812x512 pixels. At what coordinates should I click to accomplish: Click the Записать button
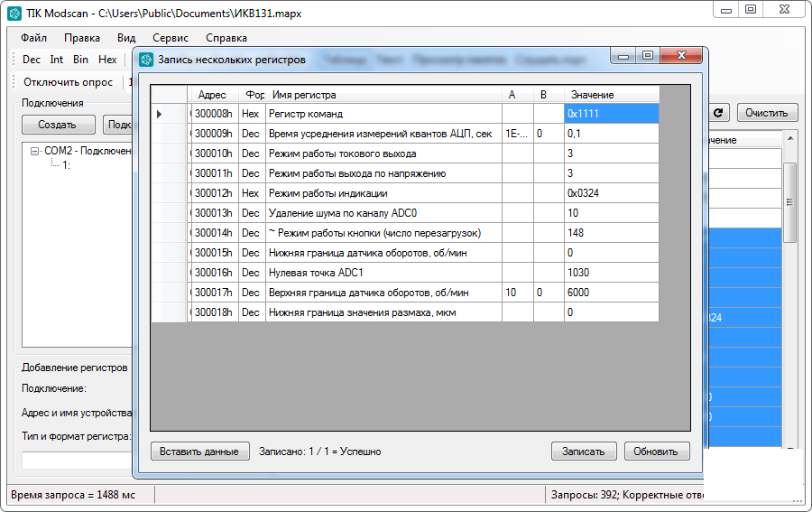[x=584, y=451]
